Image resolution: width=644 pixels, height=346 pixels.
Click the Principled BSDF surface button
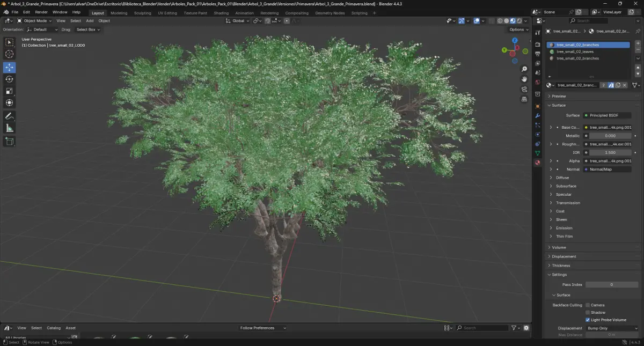[x=606, y=115]
